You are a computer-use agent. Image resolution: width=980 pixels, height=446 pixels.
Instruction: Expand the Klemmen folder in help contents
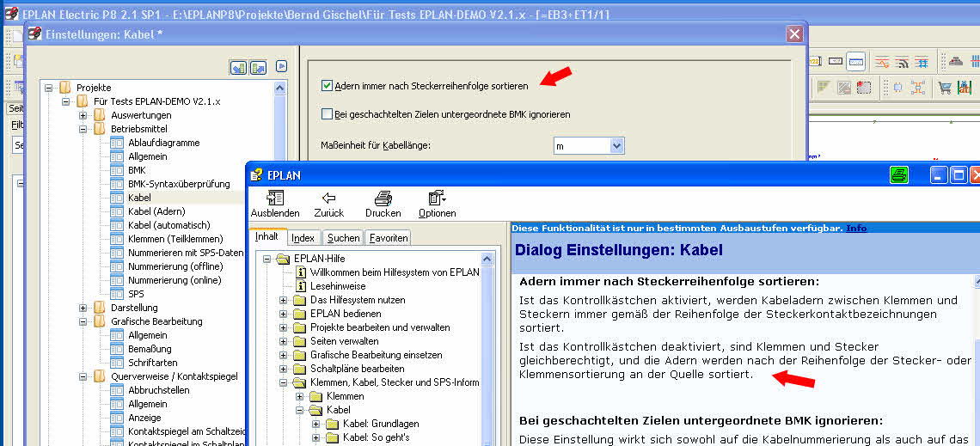299,396
